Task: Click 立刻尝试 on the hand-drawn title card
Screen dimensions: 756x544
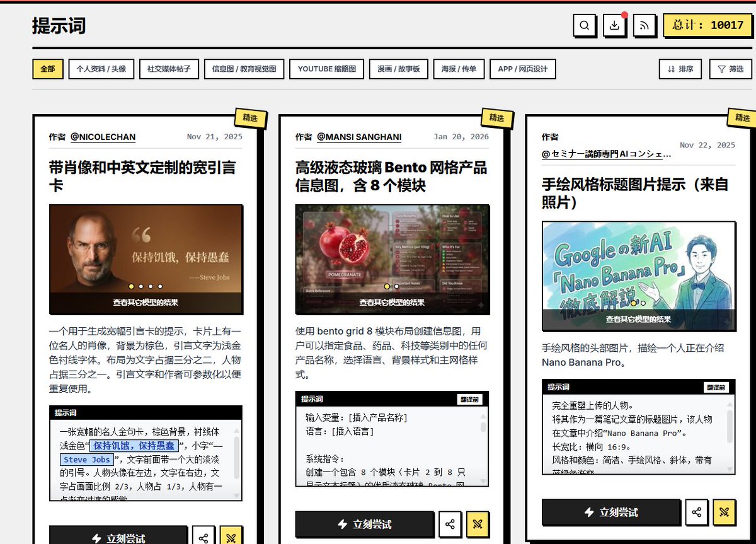Action: [x=611, y=512]
